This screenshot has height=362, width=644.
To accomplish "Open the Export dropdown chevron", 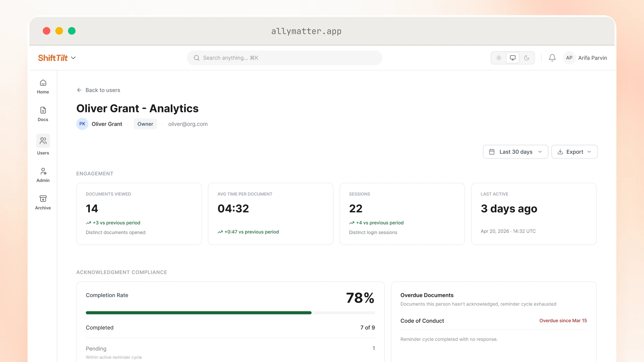I will click(589, 152).
